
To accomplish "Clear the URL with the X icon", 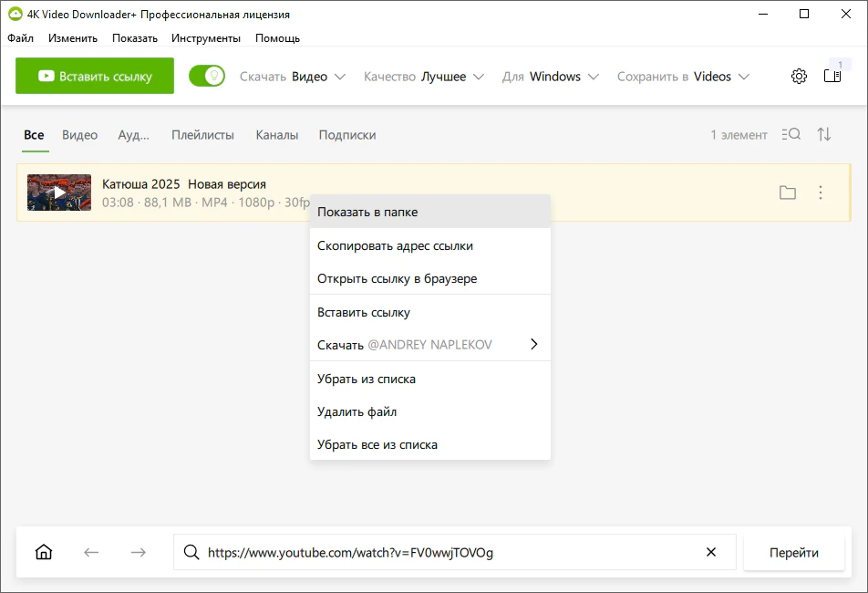I will (x=711, y=552).
